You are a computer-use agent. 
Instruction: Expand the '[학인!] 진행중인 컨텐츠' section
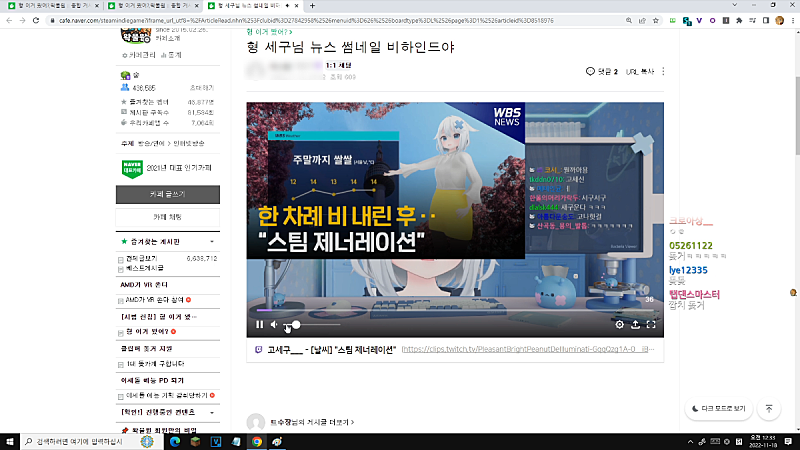coord(212,412)
